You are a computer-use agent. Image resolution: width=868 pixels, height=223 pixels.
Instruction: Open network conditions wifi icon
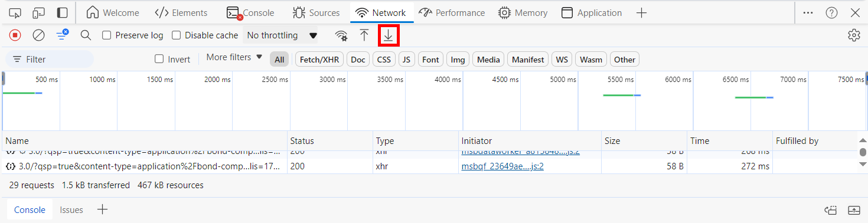(341, 35)
